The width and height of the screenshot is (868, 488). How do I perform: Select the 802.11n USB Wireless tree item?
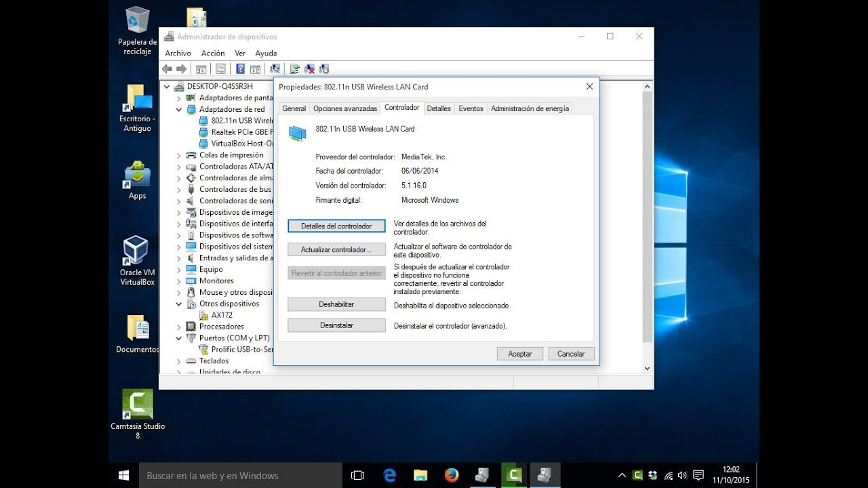(237, 121)
